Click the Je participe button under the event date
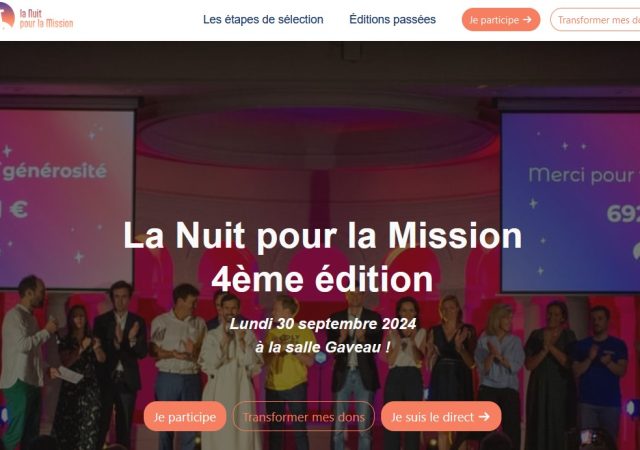This screenshot has height=450, width=640. click(185, 417)
